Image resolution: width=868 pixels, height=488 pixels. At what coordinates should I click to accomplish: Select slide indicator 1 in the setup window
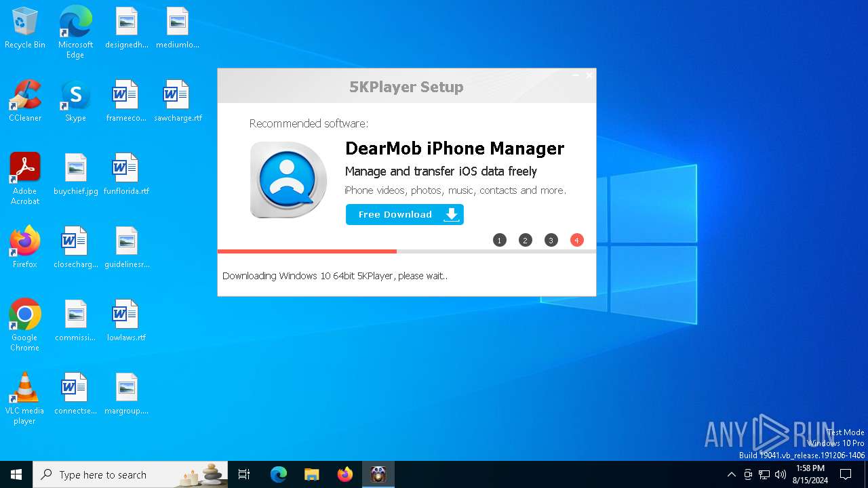coord(500,240)
